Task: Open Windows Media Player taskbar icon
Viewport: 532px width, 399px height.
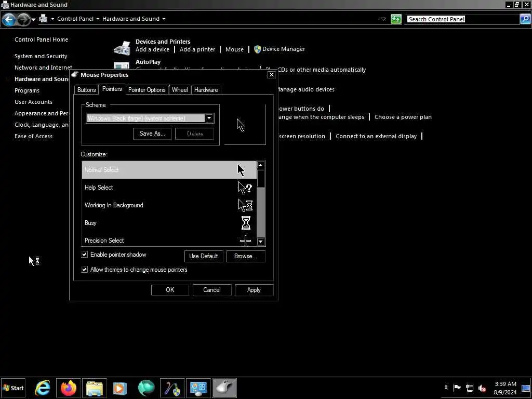Action: pyautogui.click(x=120, y=388)
